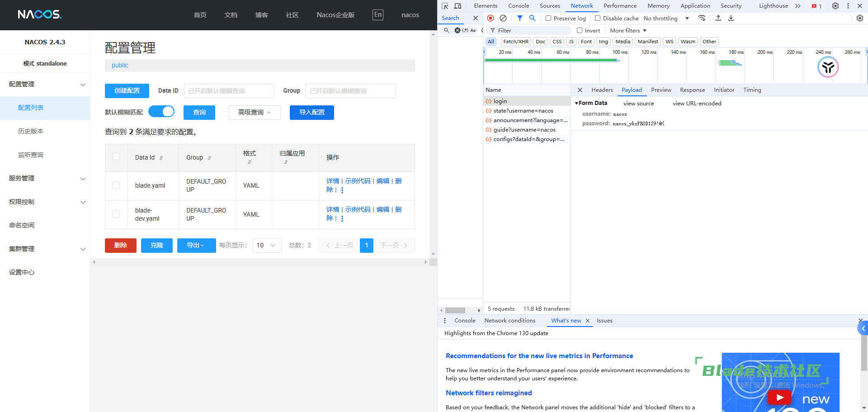Click the 克隆 clone button
The width and height of the screenshot is (868, 412).
click(x=157, y=245)
